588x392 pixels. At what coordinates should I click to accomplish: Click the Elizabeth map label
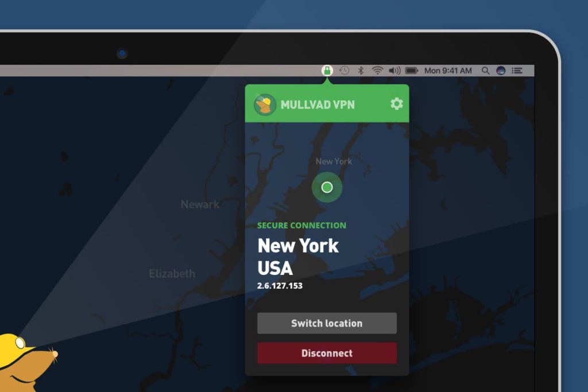coord(172,274)
